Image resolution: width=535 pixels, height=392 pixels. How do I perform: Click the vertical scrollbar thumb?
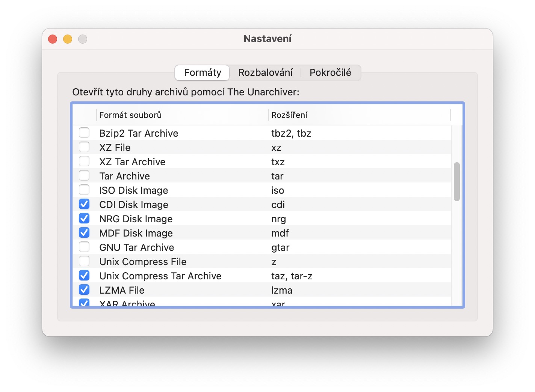pyautogui.click(x=456, y=182)
